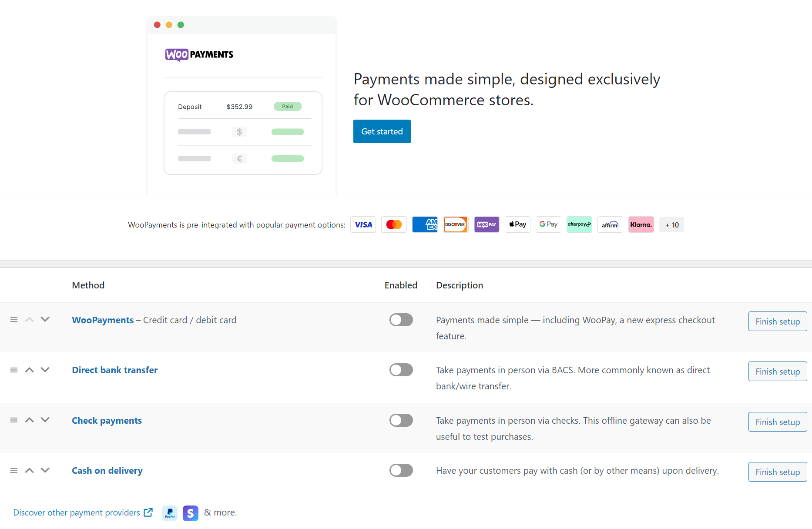This screenshot has height=529, width=812.
Task: Click the $352.99 deposit amount
Action: [x=239, y=107]
